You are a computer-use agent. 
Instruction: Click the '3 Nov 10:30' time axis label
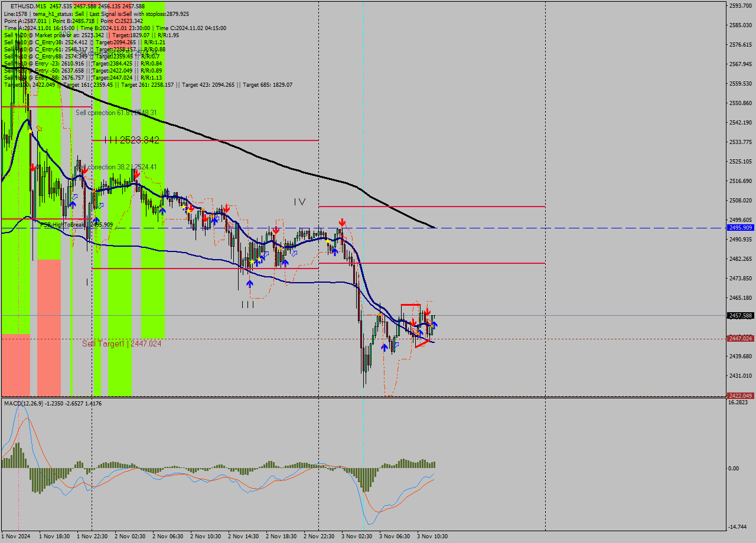click(x=432, y=537)
